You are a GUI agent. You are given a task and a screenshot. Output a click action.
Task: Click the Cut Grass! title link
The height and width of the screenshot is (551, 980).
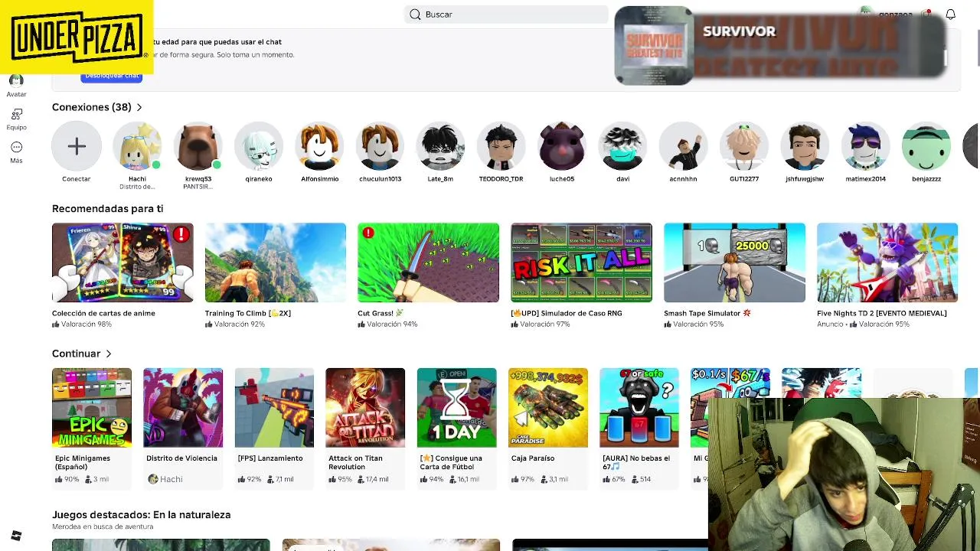380,313
